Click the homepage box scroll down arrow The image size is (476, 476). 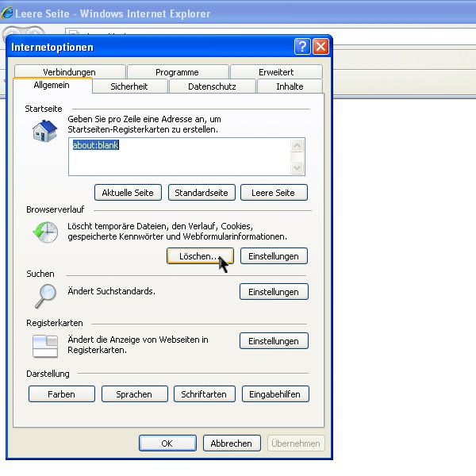click(297, 167)
